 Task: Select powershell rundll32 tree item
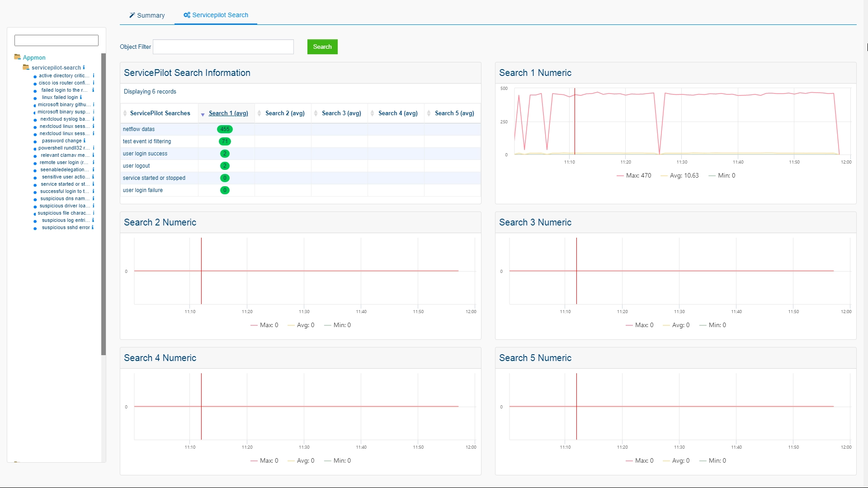pos(64,148)
